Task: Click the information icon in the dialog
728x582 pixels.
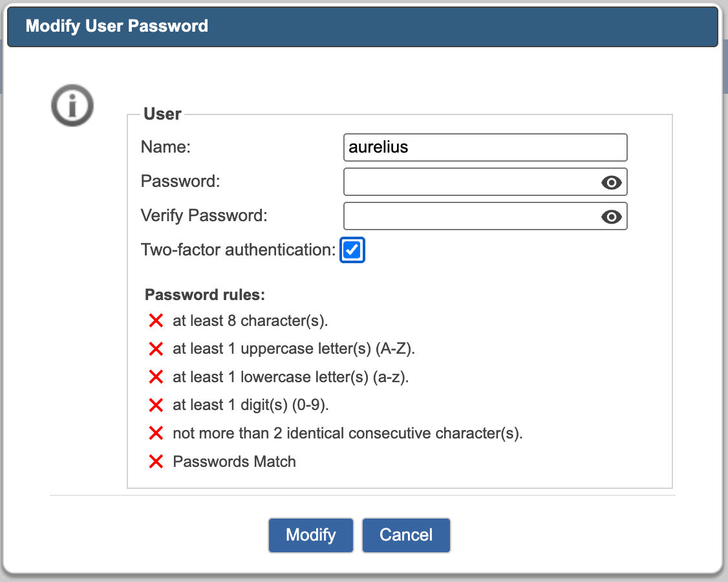Action: 72,105
